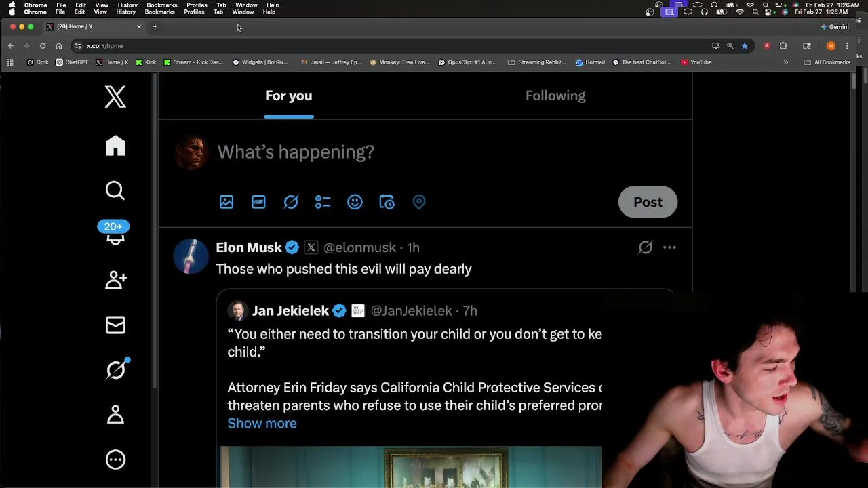Viewport: 868px width, 488px height.
Task: Click your profile avatar in composer
Action: [x=191, y=152]
